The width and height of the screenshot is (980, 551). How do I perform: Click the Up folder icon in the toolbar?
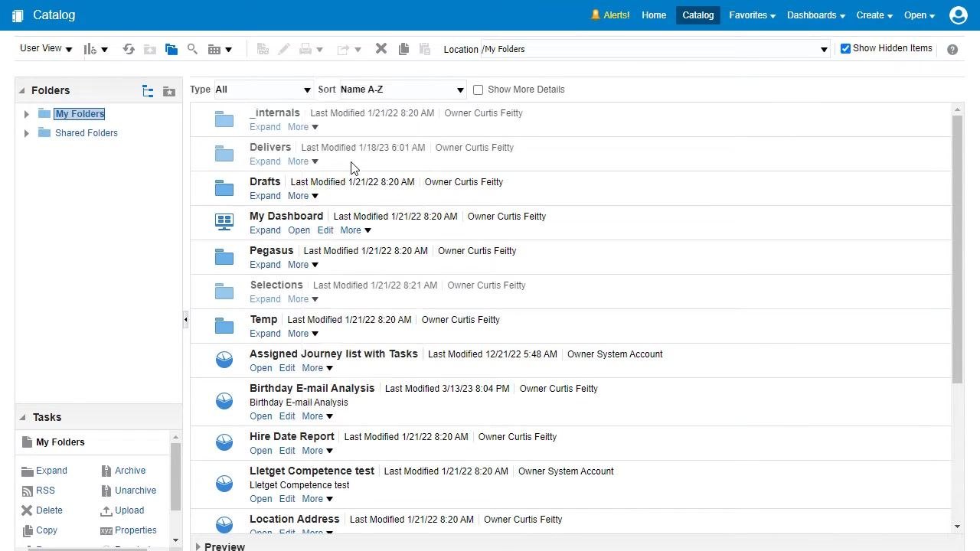pos(150,49)
